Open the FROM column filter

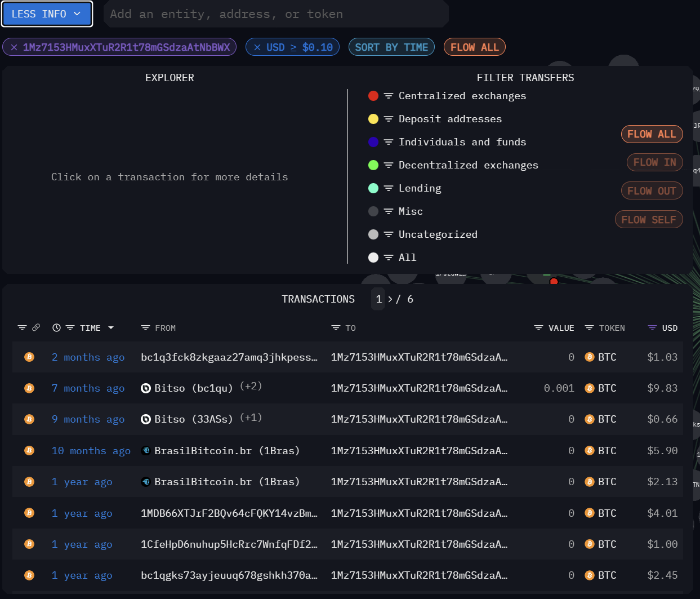(145, 327)
